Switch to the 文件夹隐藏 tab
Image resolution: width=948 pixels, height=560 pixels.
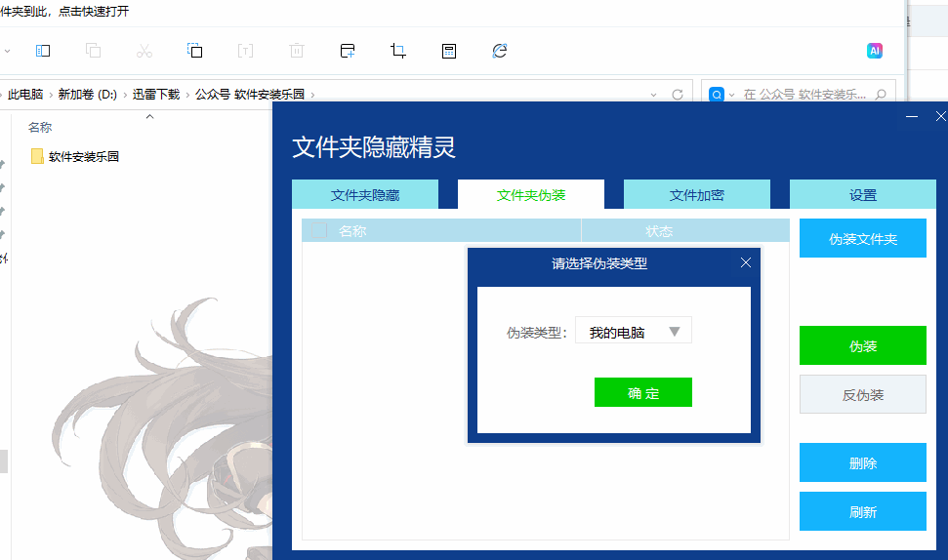pyautogui.click(x=365, y=195)
